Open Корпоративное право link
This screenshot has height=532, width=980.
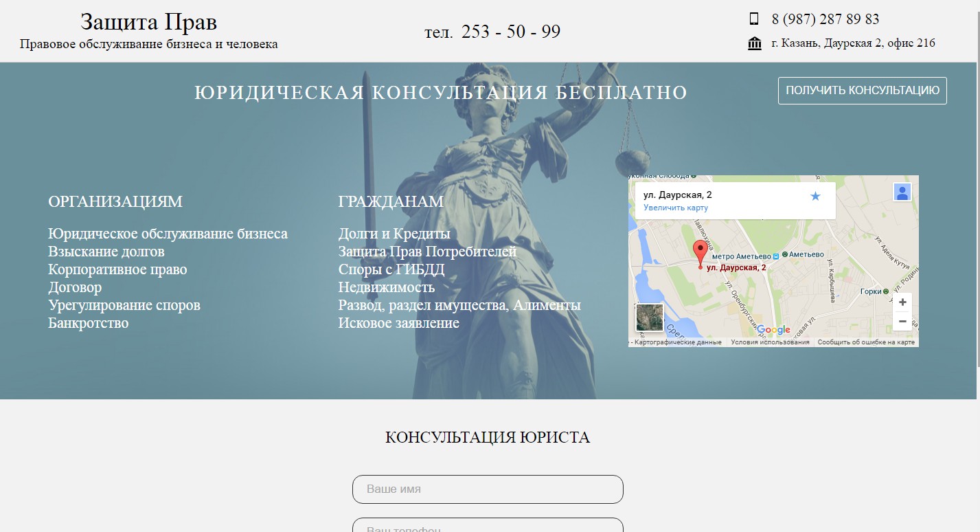tap(117, 269)
